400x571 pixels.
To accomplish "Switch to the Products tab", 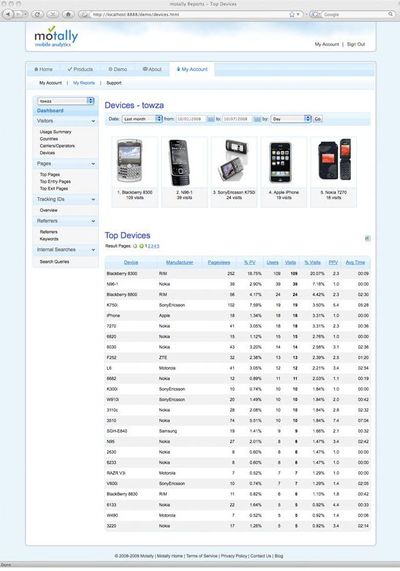I will 80,69.
